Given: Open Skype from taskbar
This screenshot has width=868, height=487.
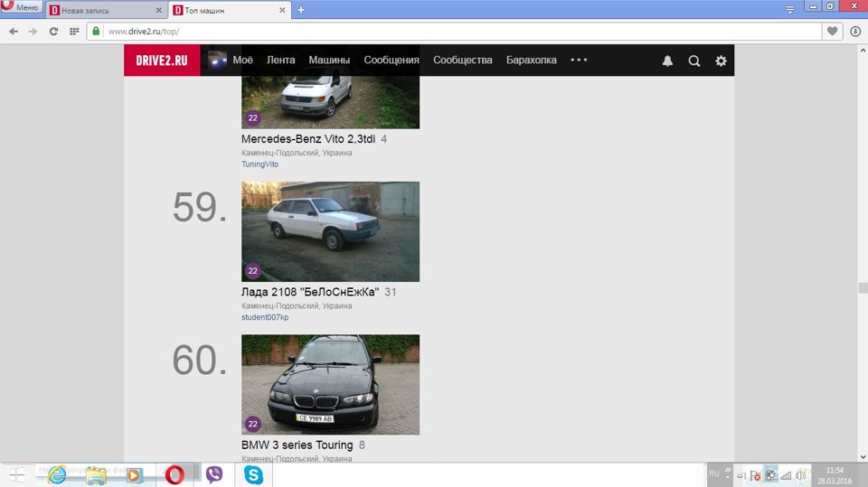Looking at the screenshot, I should point(253,475).
